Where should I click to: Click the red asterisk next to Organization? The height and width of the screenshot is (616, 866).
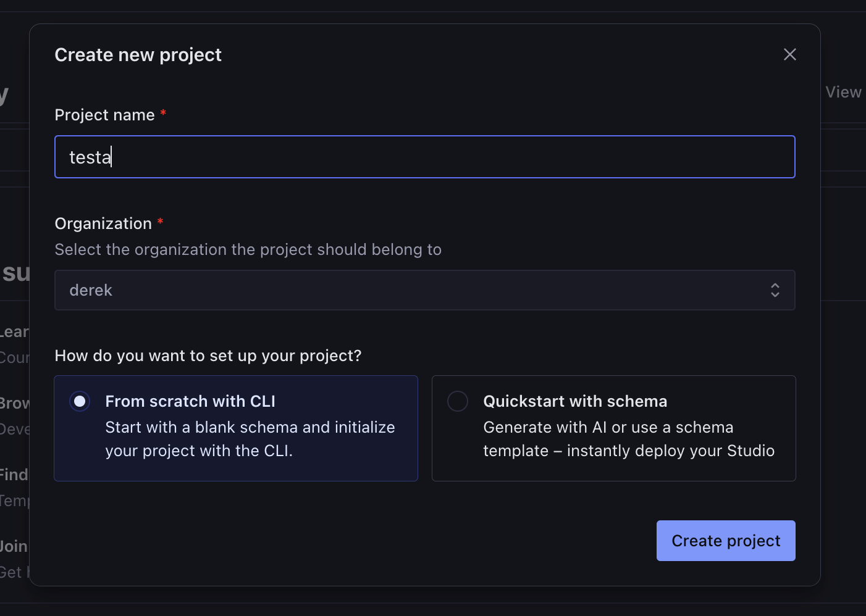(160, 222)
